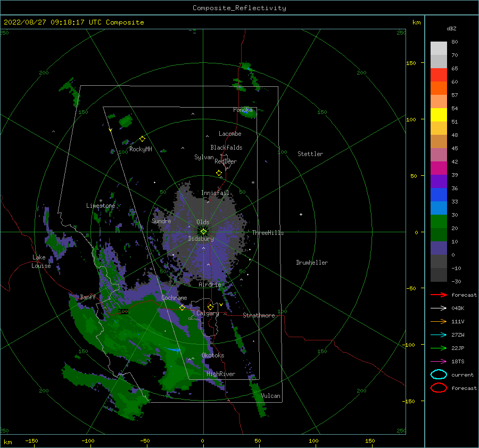Click the Calgary city label
Image resolution: width=479 pixels, height=448 pixels.
[208, 313]
